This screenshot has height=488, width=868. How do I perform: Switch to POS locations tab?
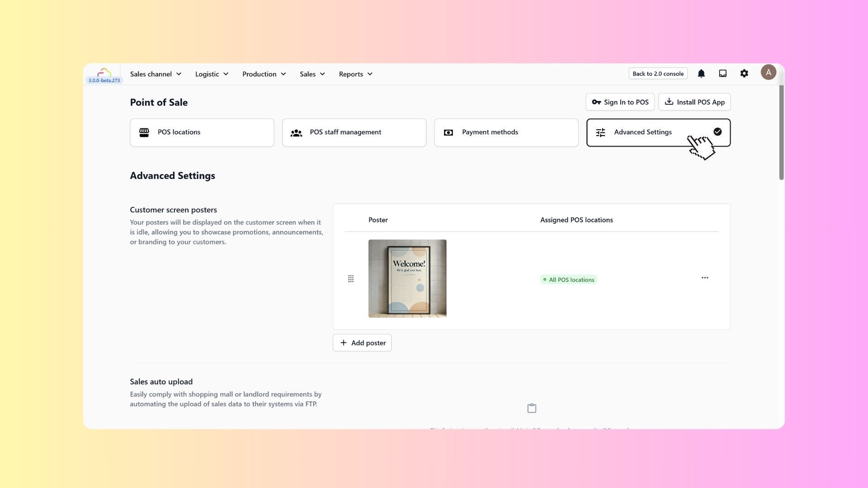[202, 132]
